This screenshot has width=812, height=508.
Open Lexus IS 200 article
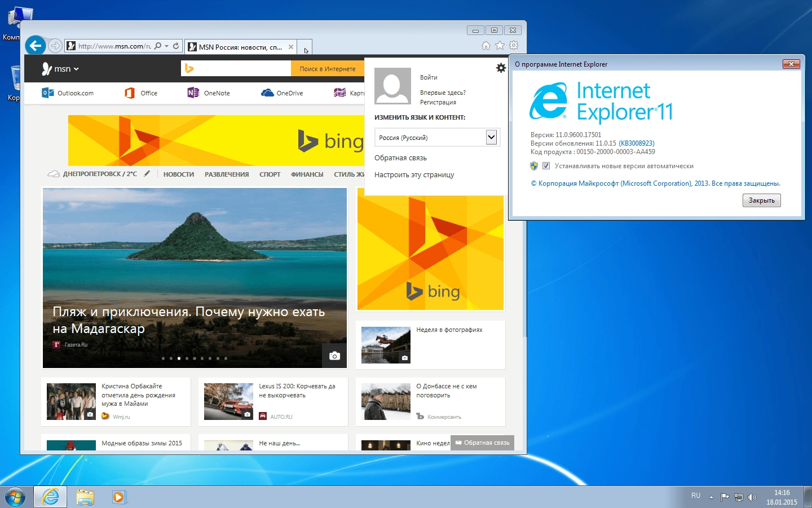coord(297,391)
